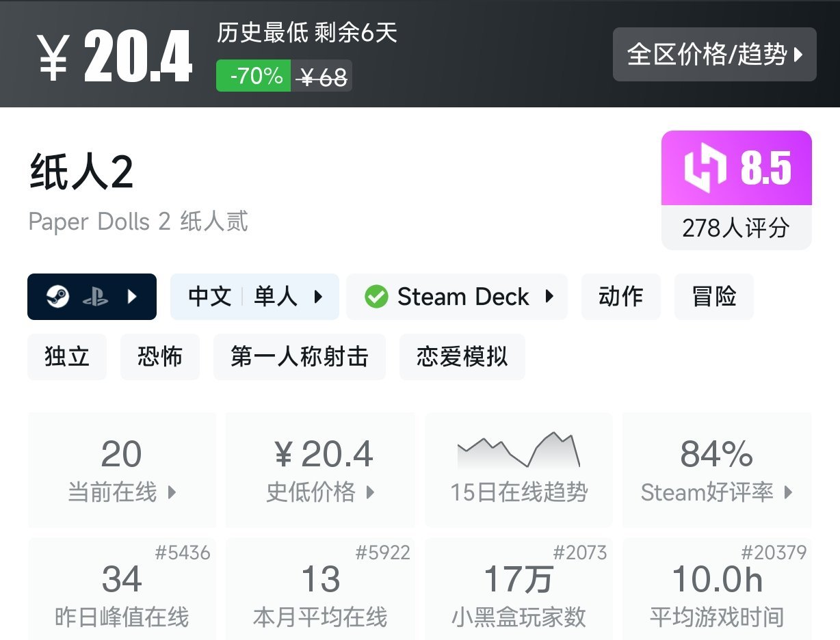Click the green Steam Deck verified checkmark
The image size is (840, 640).
tap(376, 297)
